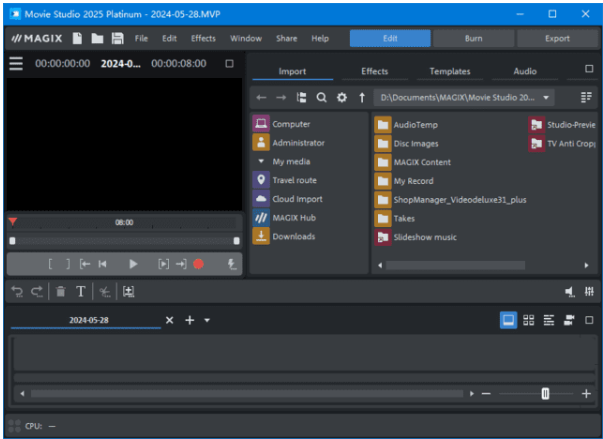This screenshot has width=603, height=439.
Task: Play the selected range button
Action: coord(163,264)
